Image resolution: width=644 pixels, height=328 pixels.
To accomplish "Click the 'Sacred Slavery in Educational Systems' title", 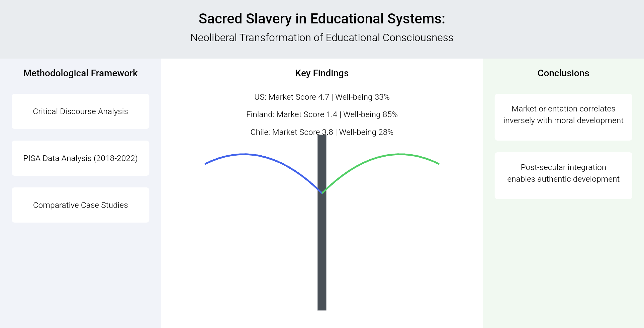I will tap(321, 19).
